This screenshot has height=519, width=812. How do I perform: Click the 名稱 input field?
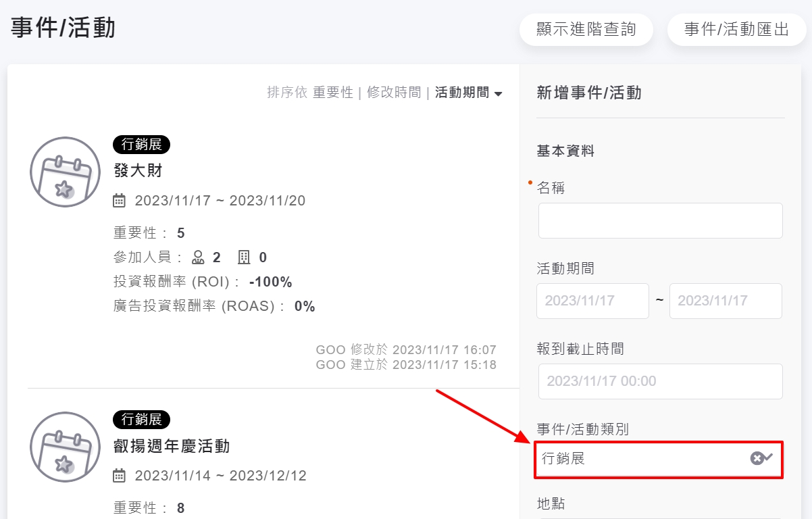[x=660, y=220]
